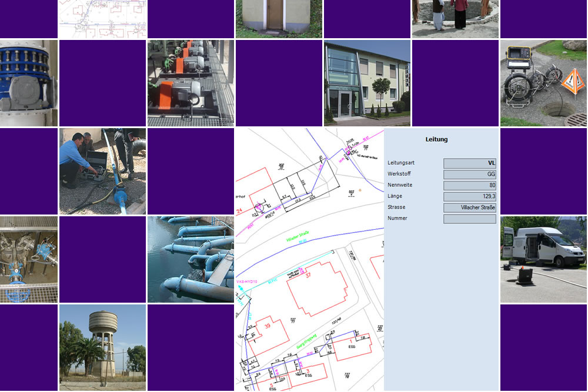Click the sewer camera equipment photo
Image resolution: width=588 pixels, height=392 pixels.
pos(543,83)
